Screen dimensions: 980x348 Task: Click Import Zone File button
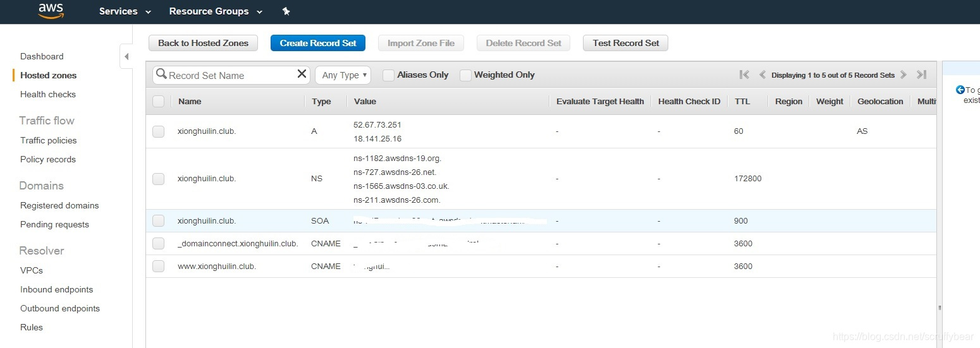(x=421, y=43)
